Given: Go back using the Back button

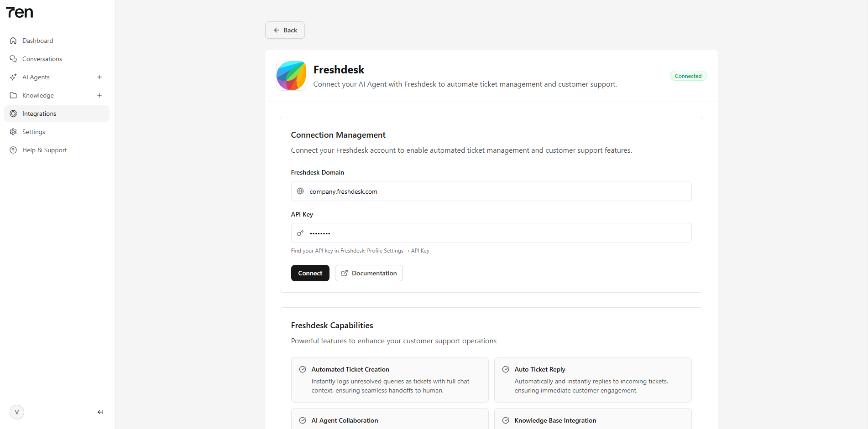Looking at the screenshot, I should 285,30.
